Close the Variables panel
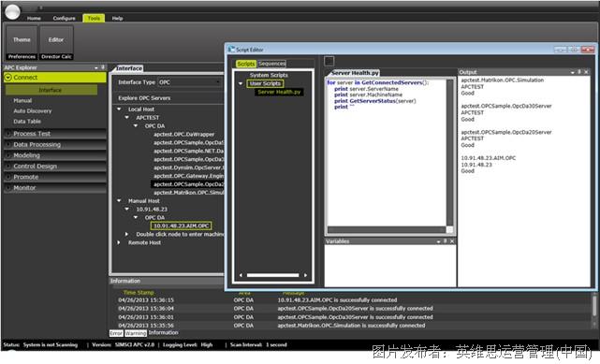 tap(452, 241)
